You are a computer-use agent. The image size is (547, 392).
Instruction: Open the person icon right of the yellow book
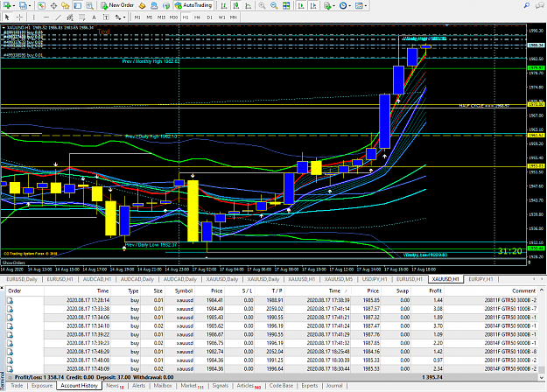click(154, 5)
